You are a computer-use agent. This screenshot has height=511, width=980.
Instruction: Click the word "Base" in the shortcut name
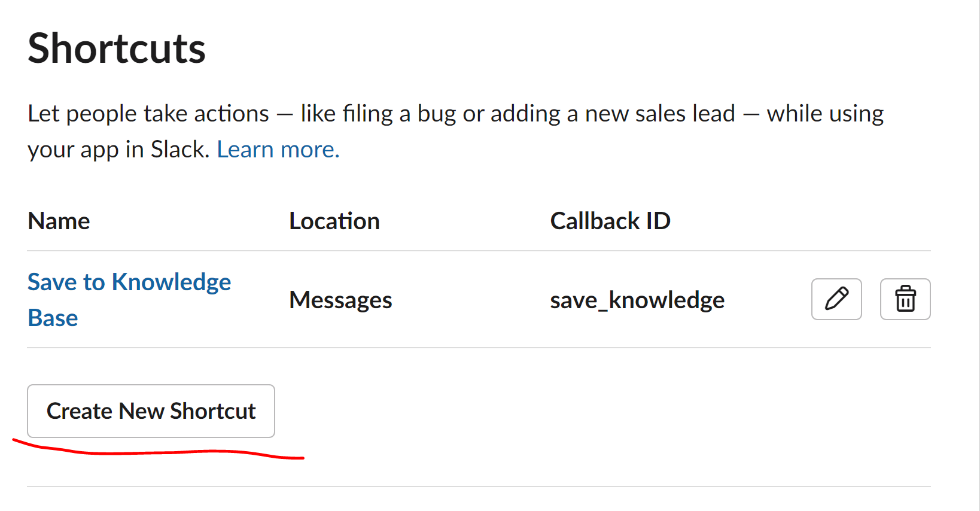tap(53, 318)
